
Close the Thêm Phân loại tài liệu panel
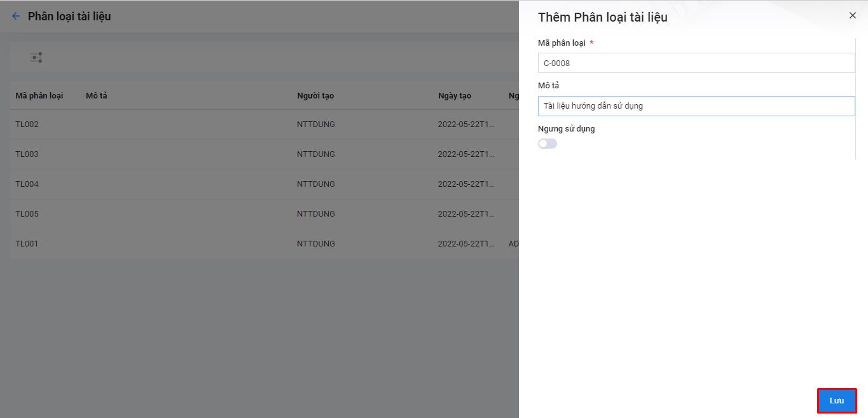pos(853,16)
